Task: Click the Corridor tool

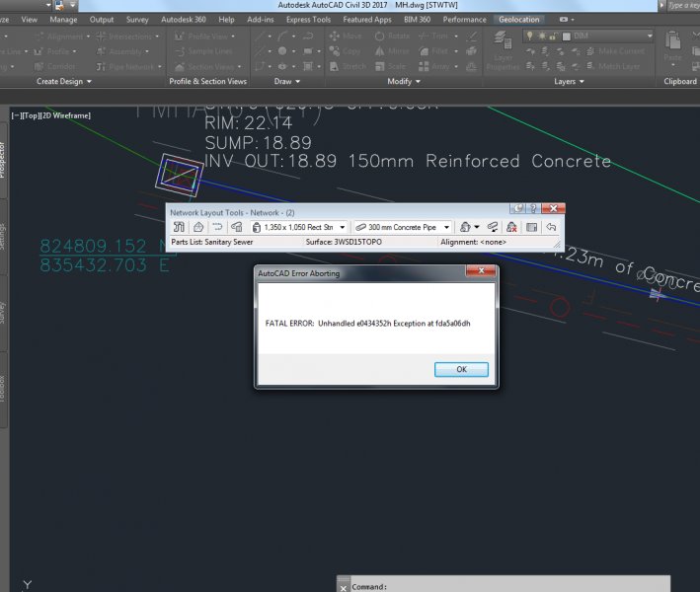Action: pyautogui.click(x=55, y=66)
